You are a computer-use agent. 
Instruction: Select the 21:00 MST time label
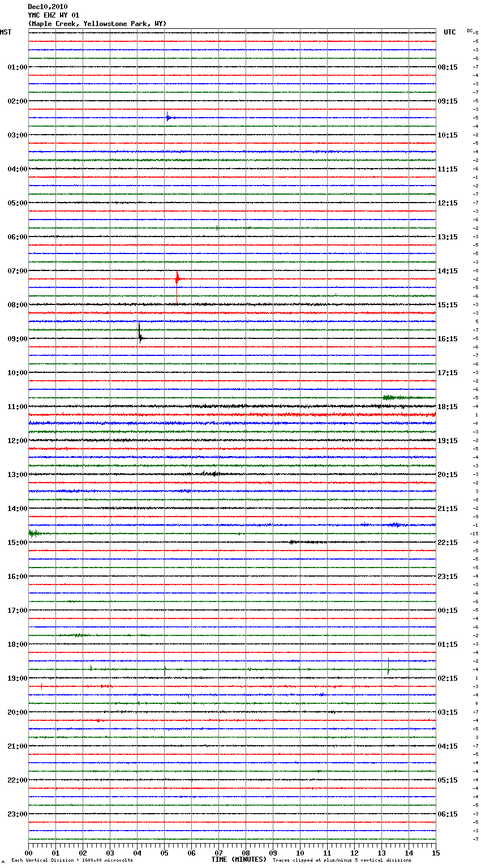click(18, 746)
